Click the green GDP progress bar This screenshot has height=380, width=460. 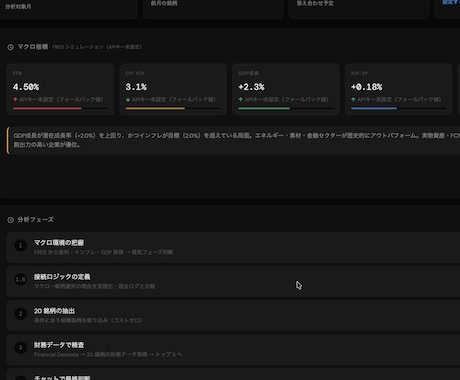[x=264, y=108]
